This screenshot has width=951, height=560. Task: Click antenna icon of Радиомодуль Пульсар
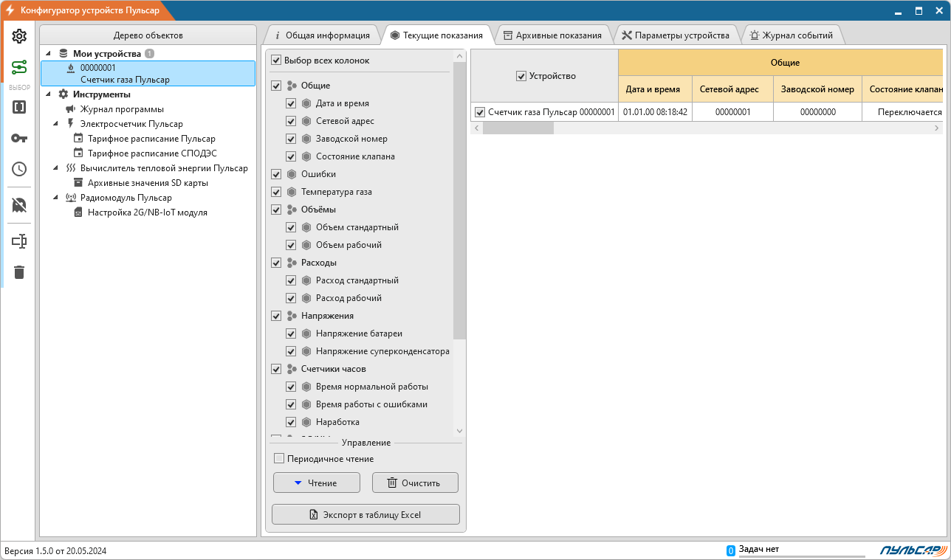click(71, 198)
